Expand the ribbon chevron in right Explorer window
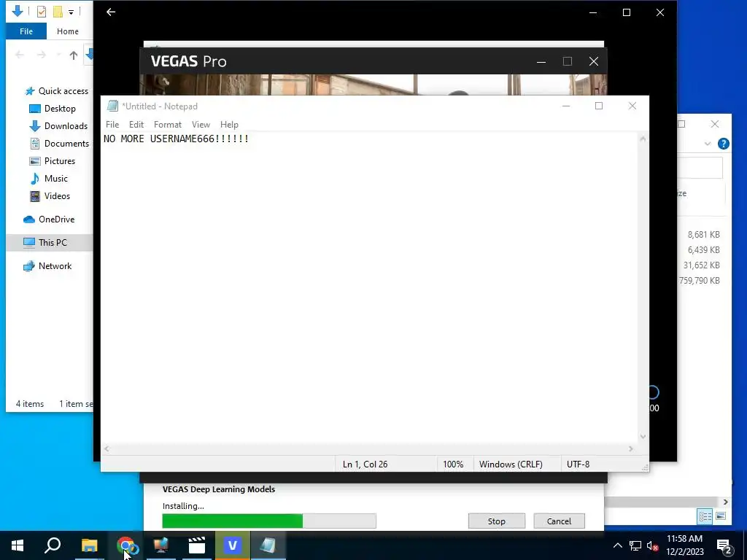This screenshot has height=560, width=747. (x=708, y=144)
